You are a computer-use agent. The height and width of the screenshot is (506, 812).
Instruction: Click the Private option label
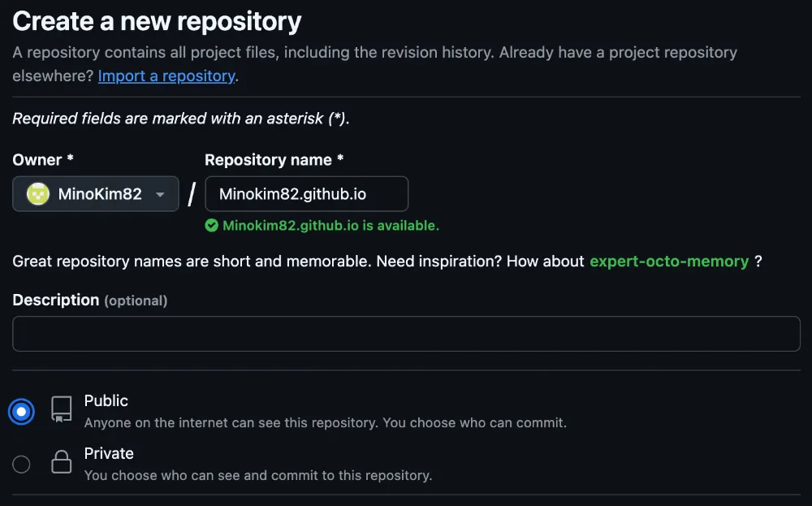click(x=109, y=453)
